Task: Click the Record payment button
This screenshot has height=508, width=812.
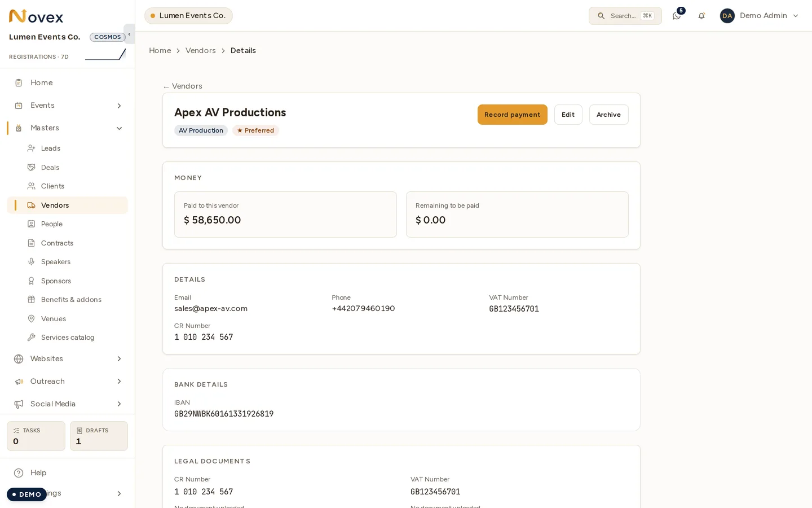Action: [513, 115]
